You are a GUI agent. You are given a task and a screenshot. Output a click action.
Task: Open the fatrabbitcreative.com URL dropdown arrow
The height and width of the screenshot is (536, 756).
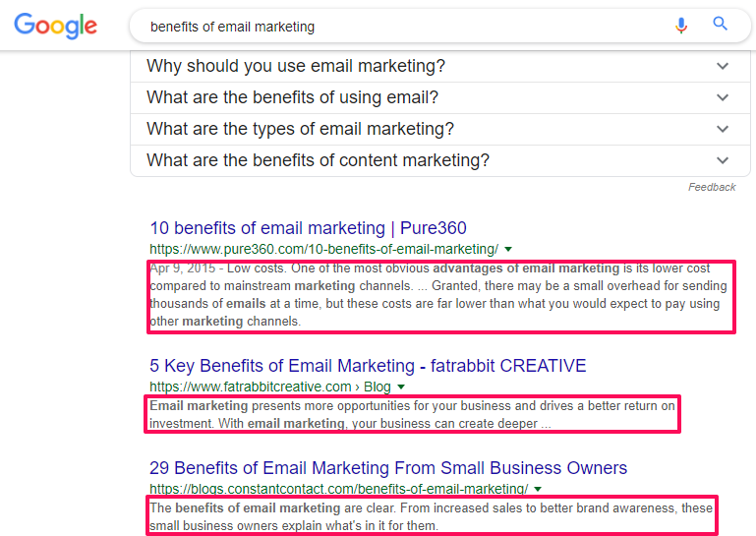401,387
